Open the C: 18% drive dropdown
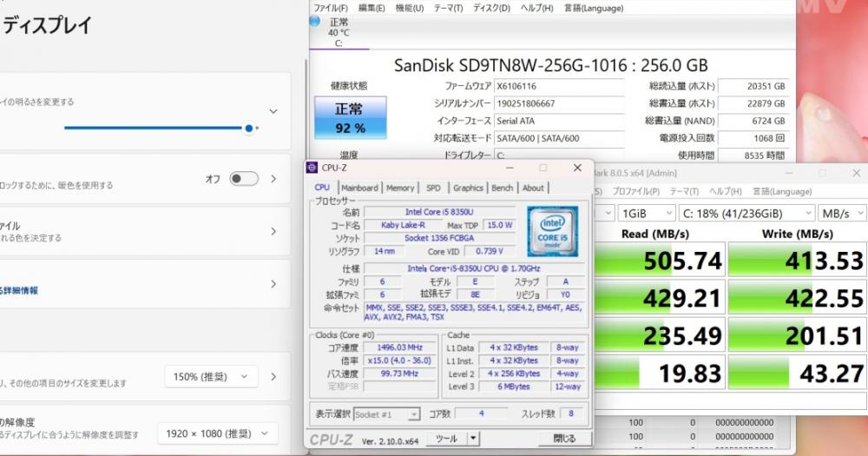 point(746,214)
